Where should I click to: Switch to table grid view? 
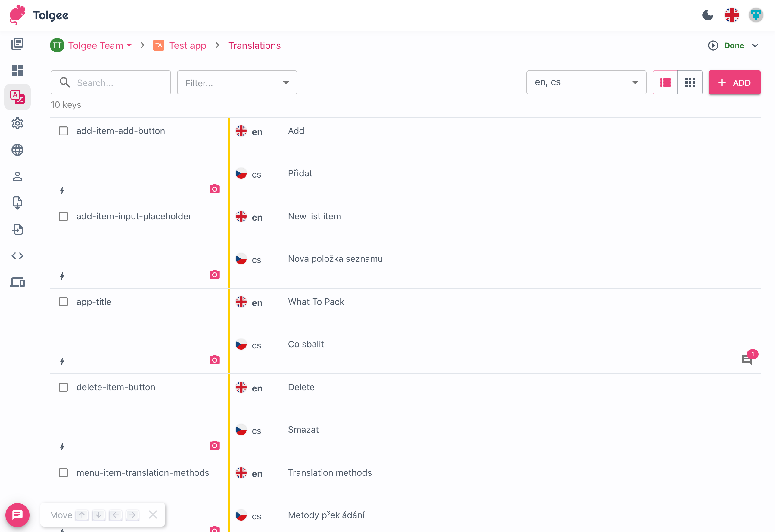click(x=689, y=83)
